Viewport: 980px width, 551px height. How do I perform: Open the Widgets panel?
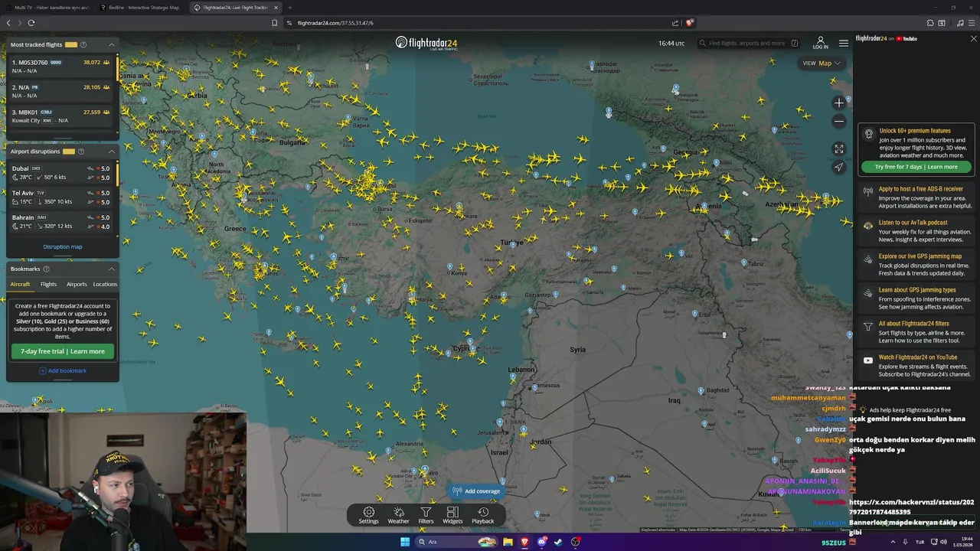tap(452, 515)
